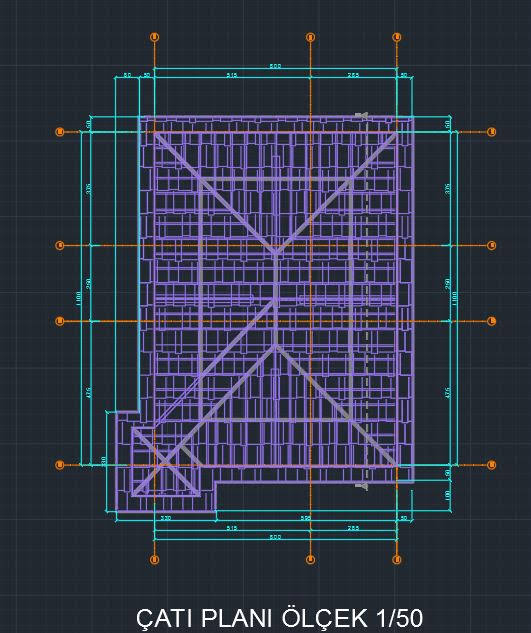
Task: Click the section cut arrow at top roof edge
Action: coord(362,115)
